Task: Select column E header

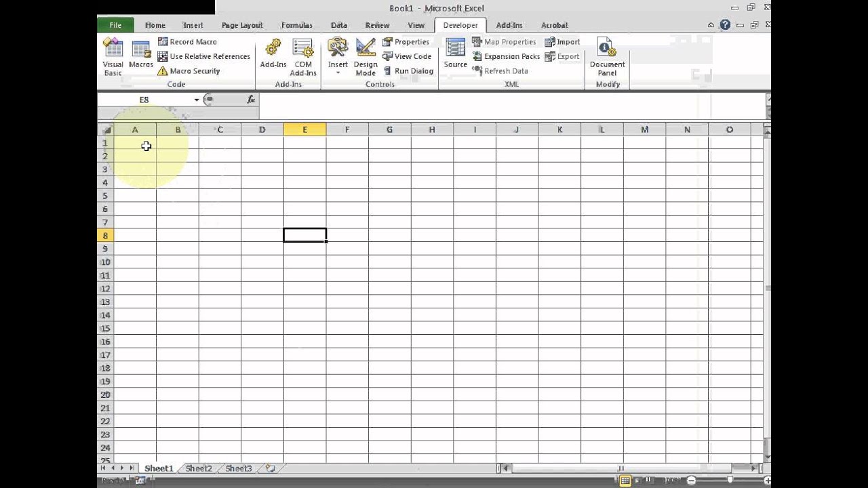Action: point(304,129)
